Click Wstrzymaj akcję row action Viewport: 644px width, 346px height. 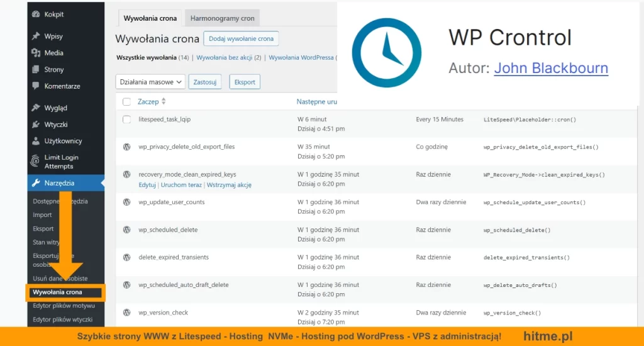pos(229,185)
